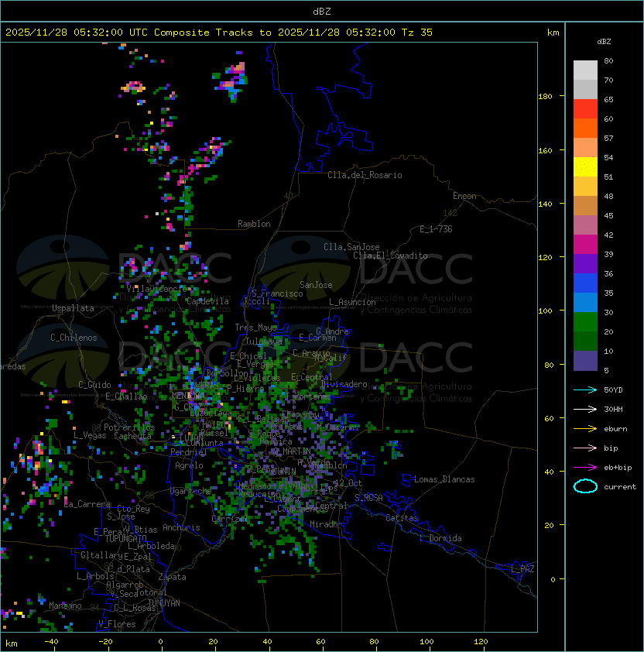The width and height of the screenshot is (644, 652).
Task: Click the 'Clla.SanJose' map label
Action: (x=351, y=247)
